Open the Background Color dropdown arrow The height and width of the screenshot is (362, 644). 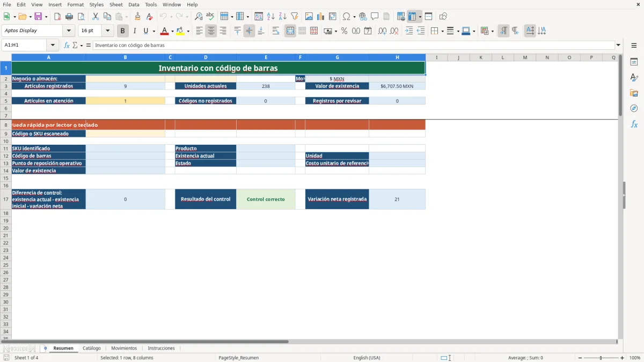click(x=188, y=31)
